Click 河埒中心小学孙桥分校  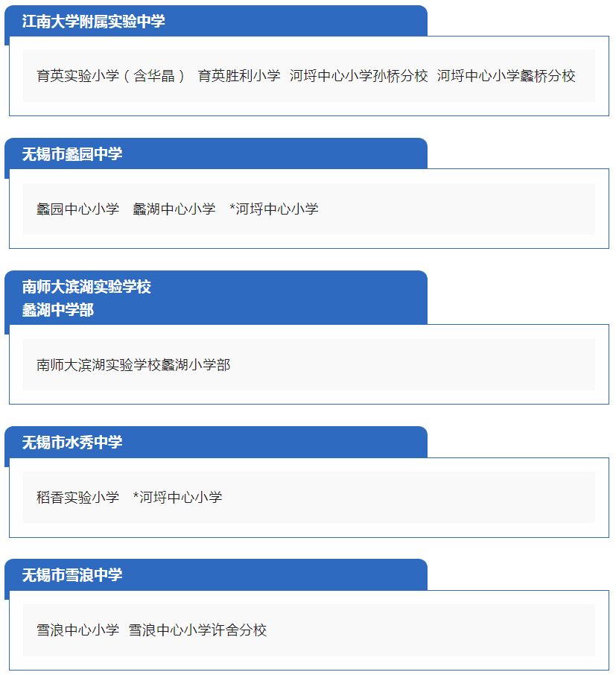point(358,76)
